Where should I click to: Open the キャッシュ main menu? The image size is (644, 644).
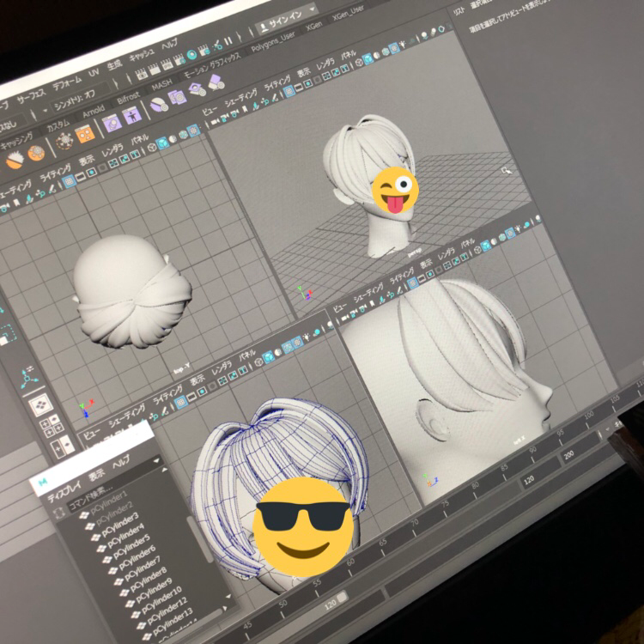142,54
